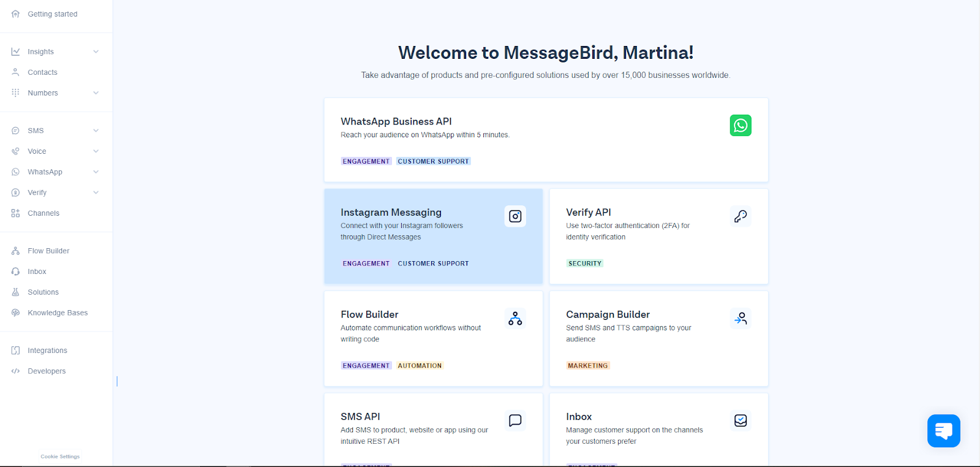Click the Verify shield icon in sidebar
The height and width of the screenshot is (467, 980).
(15, 192)
